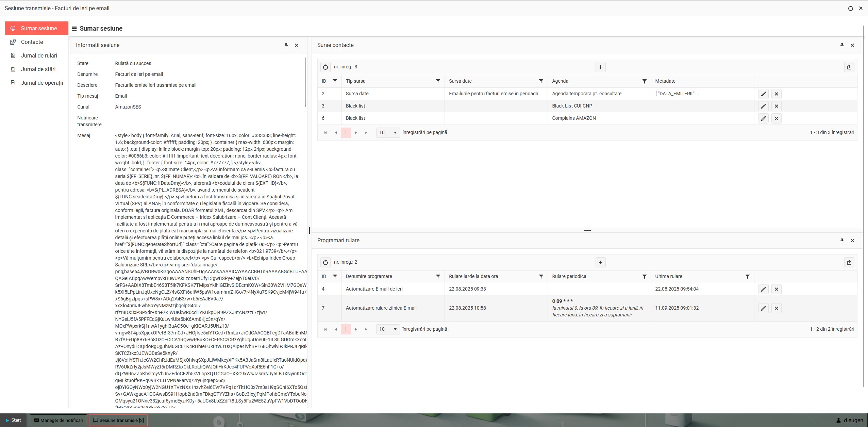Open page size dropdown in Surse contacte
This screenshot has width=868, height=427.
click(387, 133)
